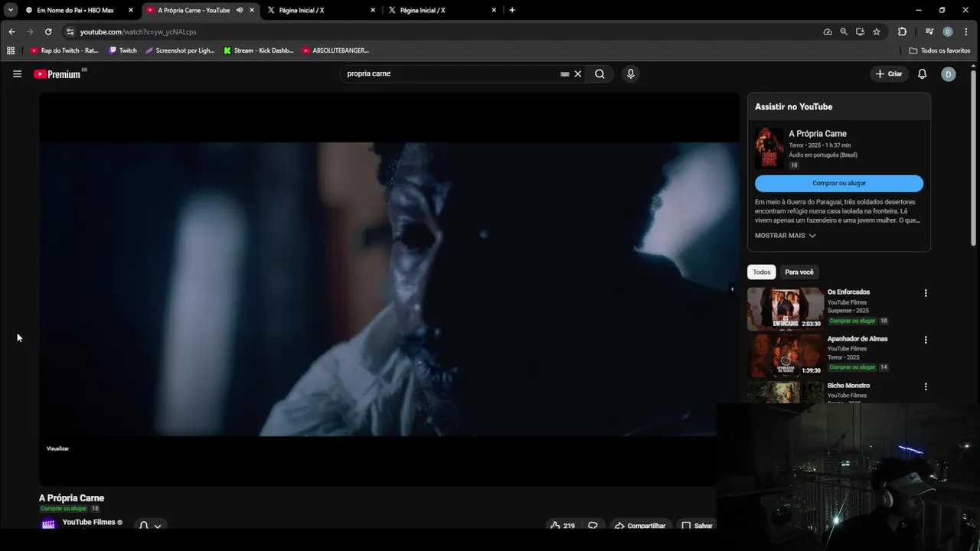This screenshot has width=980, height=551.
Task: Like the video (219 likes)
Action: 563,526
